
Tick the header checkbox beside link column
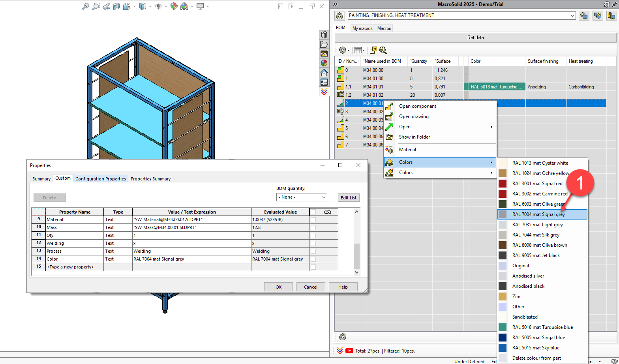313,212
